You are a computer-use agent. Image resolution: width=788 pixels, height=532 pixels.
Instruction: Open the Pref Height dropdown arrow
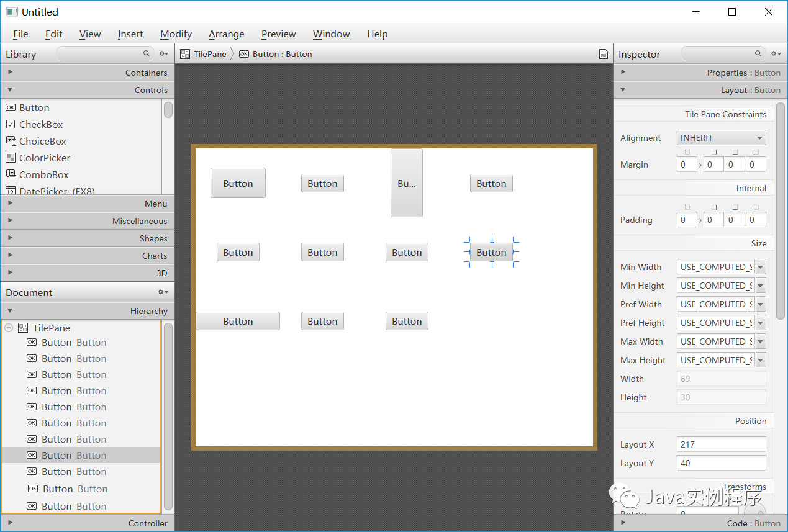(761, 323)
